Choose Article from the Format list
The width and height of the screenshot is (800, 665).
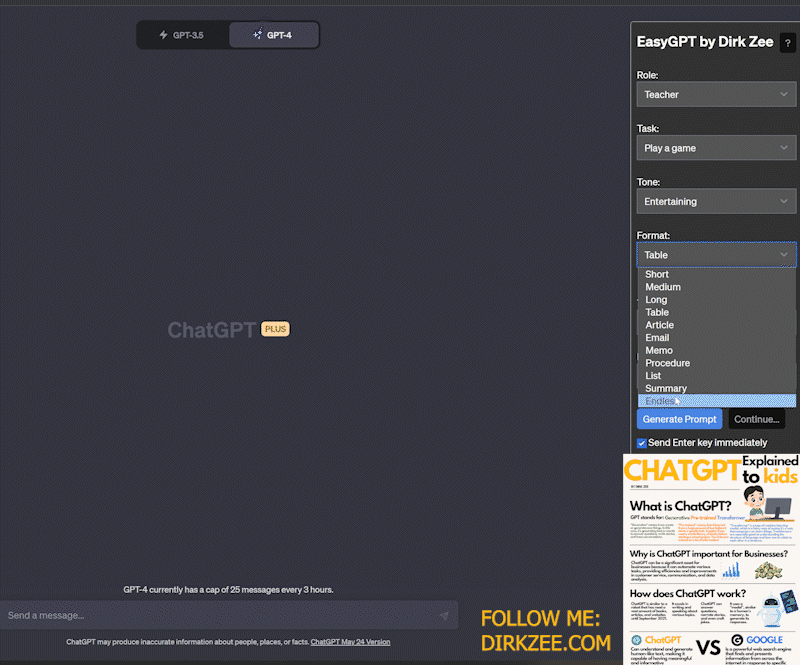[716, 325]
